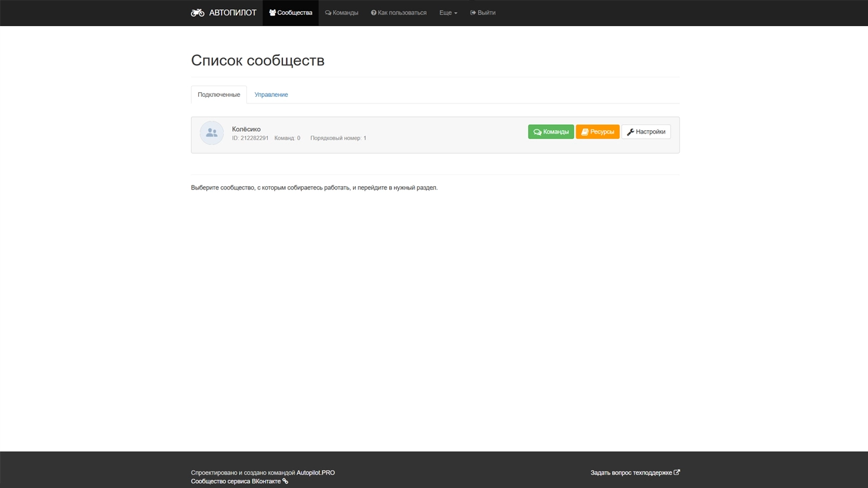Expand the Еще dropdown menu
The height and width of the screenshot is (488, 868).
point(448,13)
